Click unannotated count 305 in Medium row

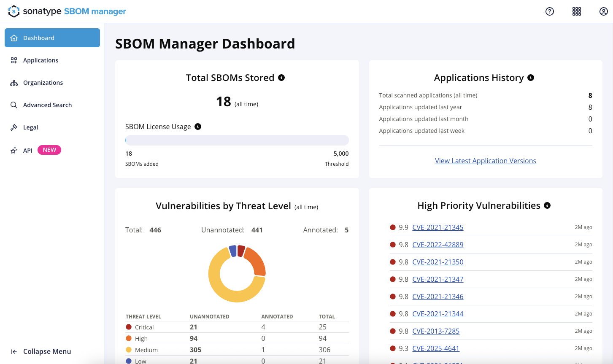click(x=196, y=350)
